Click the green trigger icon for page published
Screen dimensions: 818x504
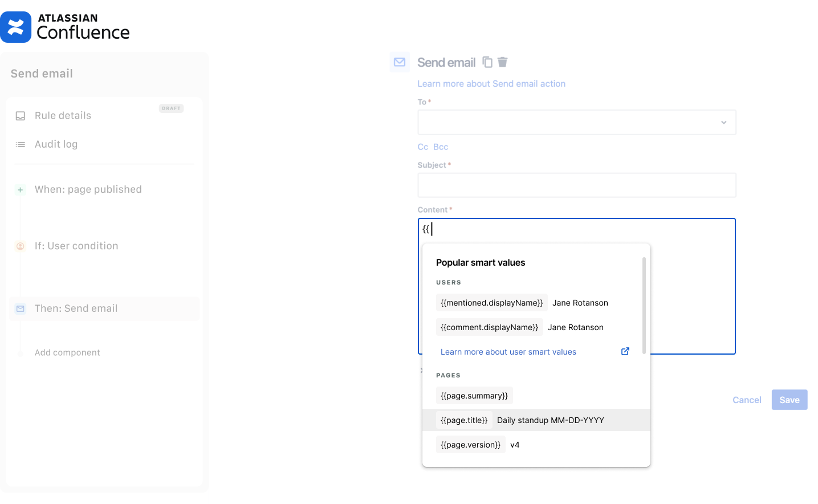coord(20,189)
